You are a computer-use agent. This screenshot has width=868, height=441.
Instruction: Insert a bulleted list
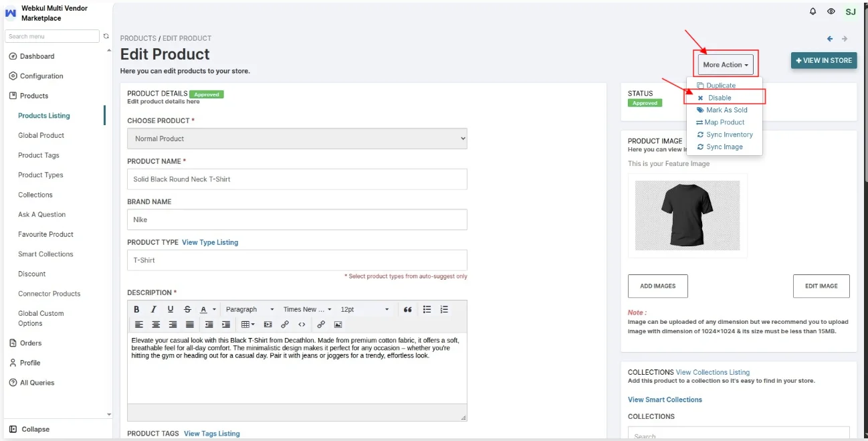(x=427, y=309)
